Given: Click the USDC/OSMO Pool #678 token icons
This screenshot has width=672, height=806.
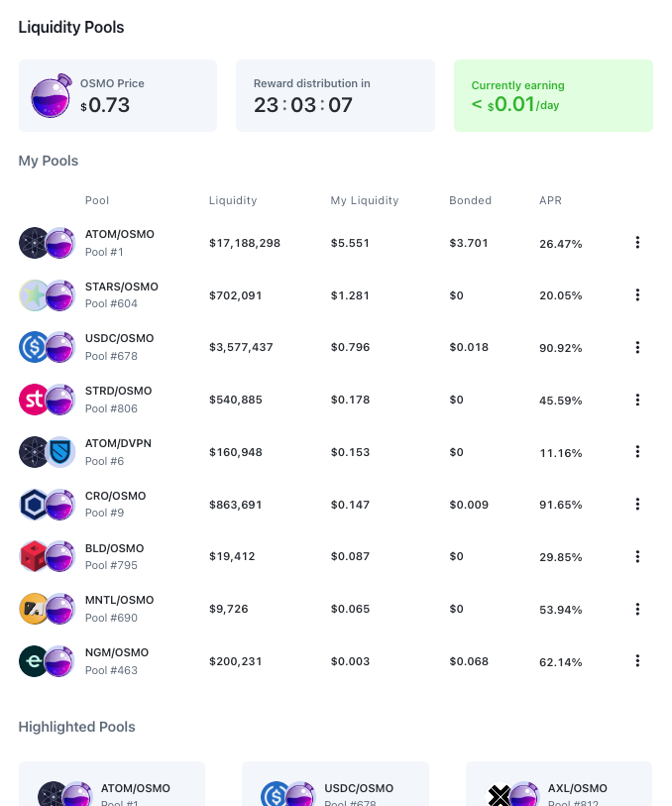Looking at the screenshot, I should (x=48, y=347).
